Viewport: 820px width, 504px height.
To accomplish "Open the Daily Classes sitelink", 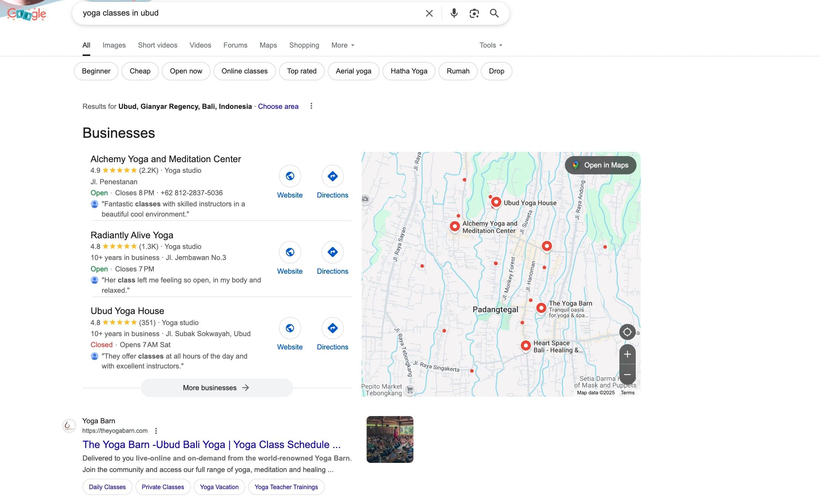I will tap(107, 487).
